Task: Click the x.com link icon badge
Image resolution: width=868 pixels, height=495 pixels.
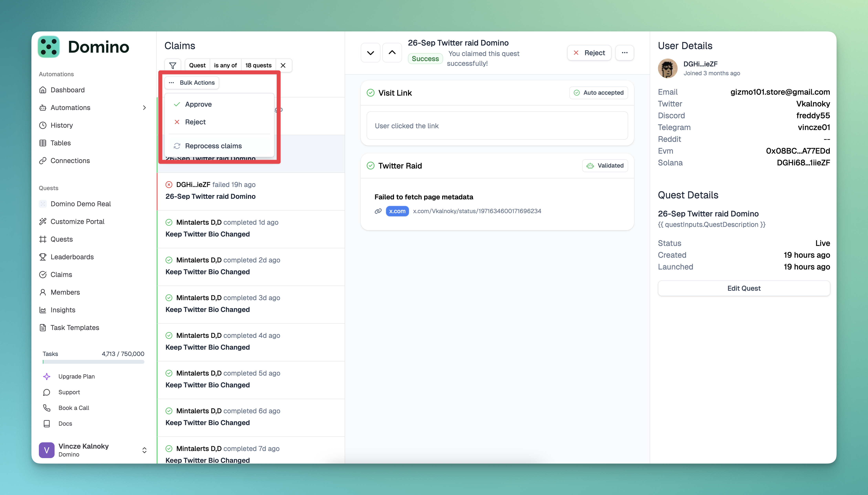Action: [x=397, y=211]
